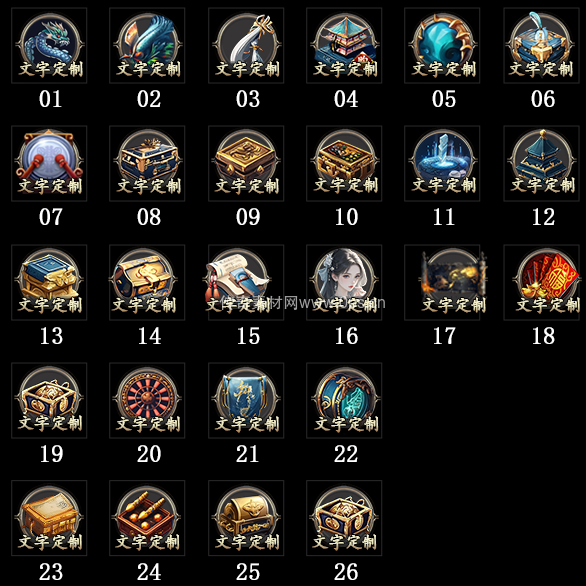Click the phoenix feather icon 02
The width and height of the screenshot is (586, 586).
[x=147, y=45]
